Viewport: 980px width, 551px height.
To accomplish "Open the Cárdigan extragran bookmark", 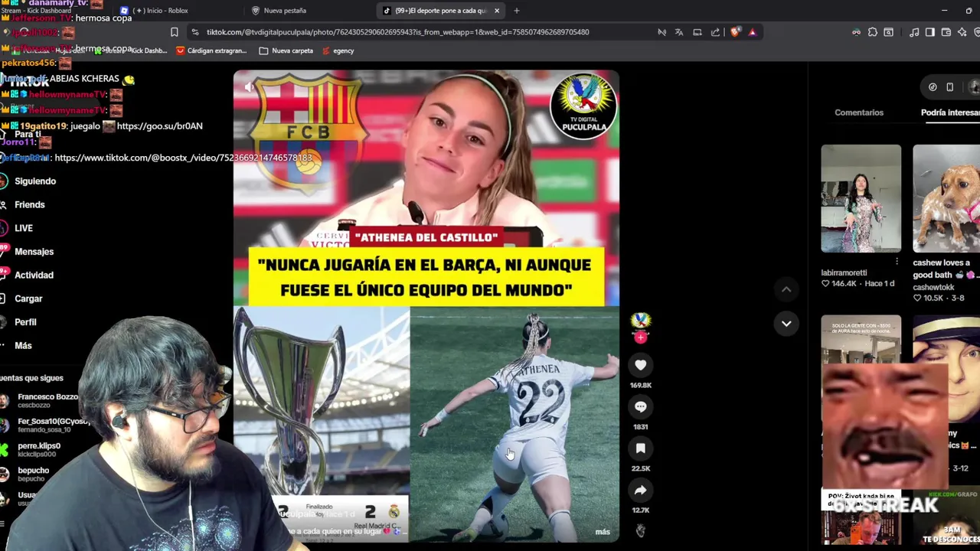I will tap(211, 51).
